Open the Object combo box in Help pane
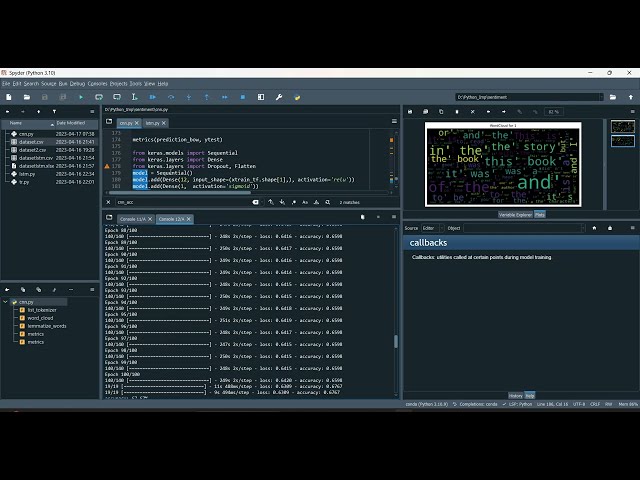 [x=524, y=228]
